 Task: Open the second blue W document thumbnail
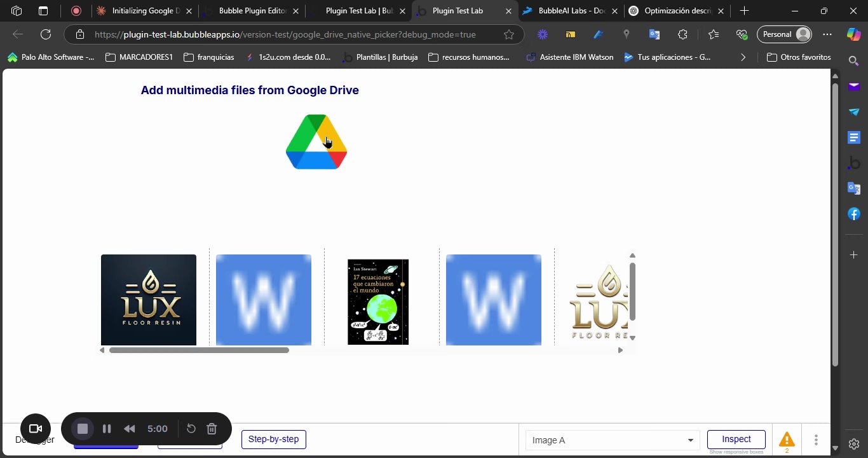(494, 300)
